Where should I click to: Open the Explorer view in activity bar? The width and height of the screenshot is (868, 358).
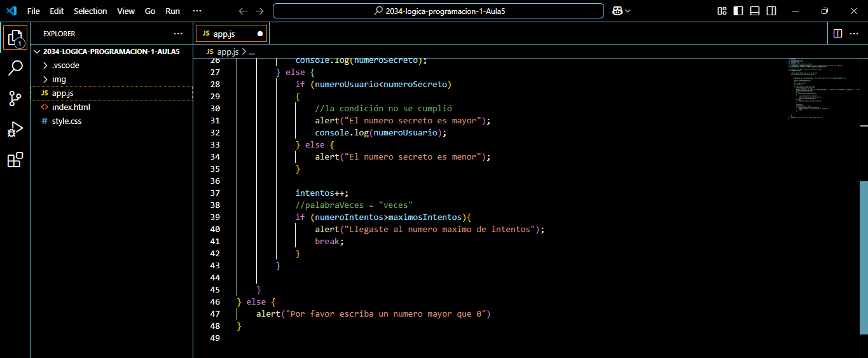(15, 38)
